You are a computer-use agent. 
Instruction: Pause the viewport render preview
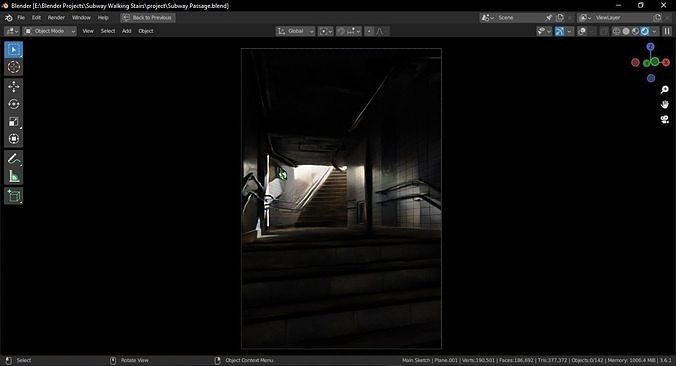coord(667,31)
